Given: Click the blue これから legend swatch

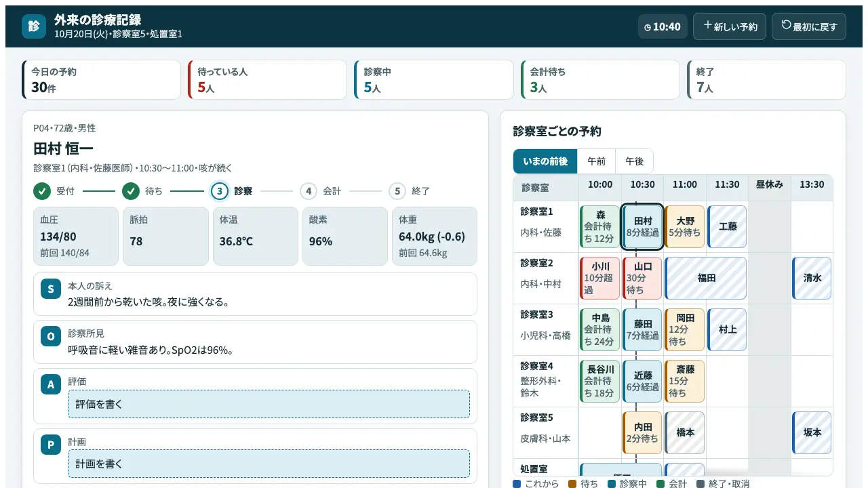Looking at the screenshot, I should tap(517, 484).
